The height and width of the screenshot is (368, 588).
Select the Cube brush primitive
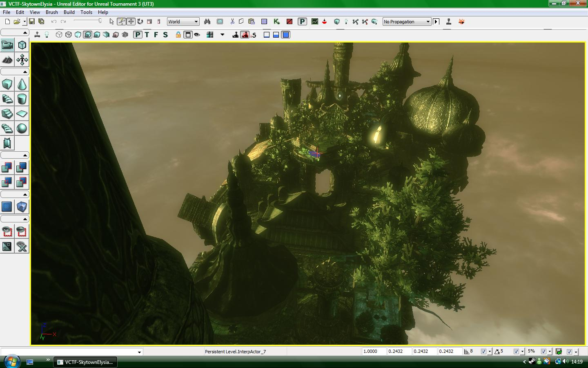pos(7,84)
